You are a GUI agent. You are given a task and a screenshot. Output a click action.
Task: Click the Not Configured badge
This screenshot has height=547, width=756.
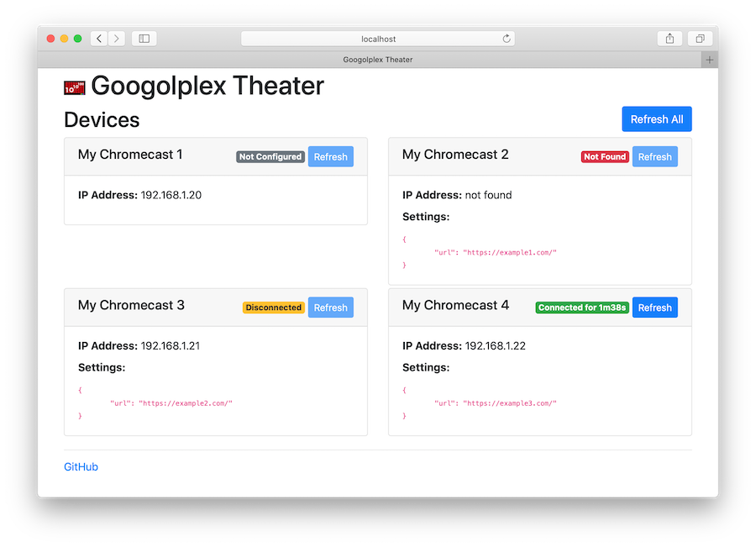click(x=270, y=157)
